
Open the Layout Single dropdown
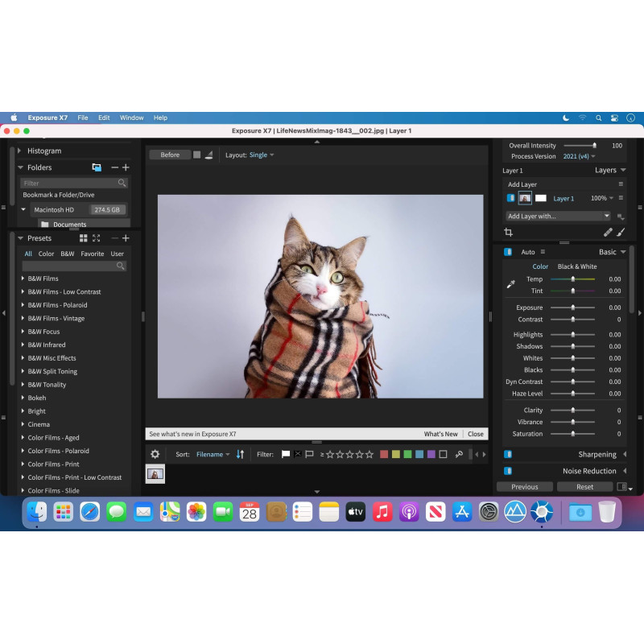click(261, 155)
